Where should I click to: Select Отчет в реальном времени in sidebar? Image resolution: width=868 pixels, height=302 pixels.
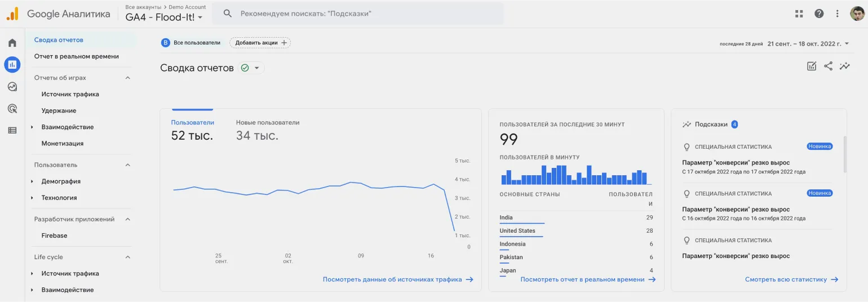point(76,56)
